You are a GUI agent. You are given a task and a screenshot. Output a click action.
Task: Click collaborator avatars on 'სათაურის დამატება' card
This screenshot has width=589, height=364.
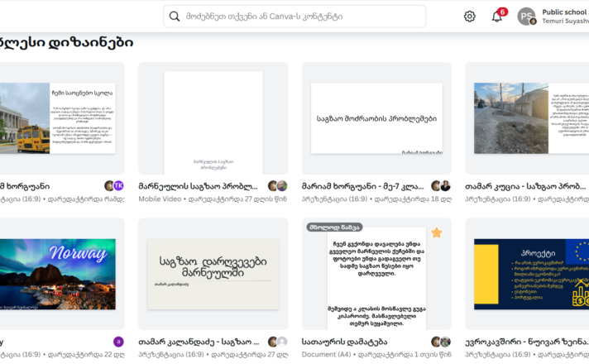tap(441, 342)
